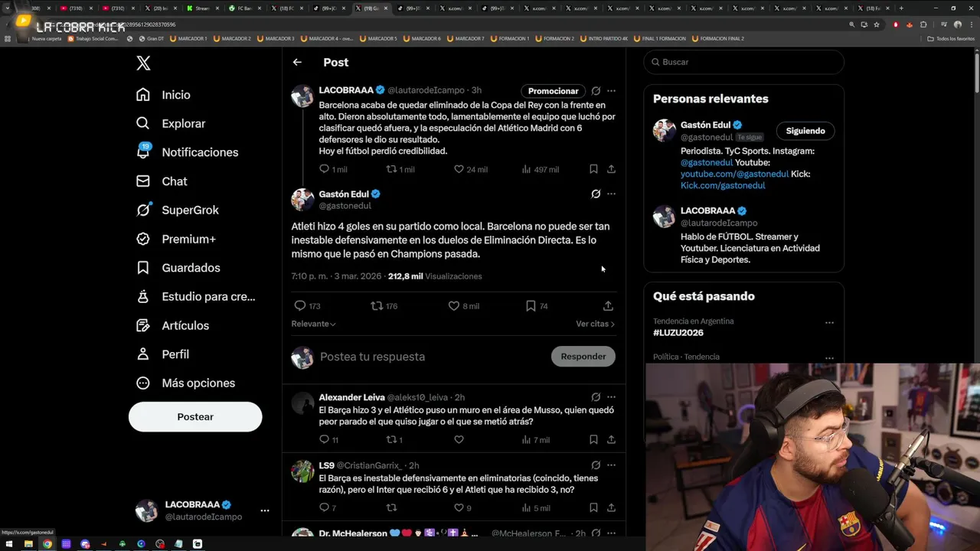Open Notificaciones in sidebar
Image resolution: width=980 pixels, height=551 pixels.
coord(187,152)
